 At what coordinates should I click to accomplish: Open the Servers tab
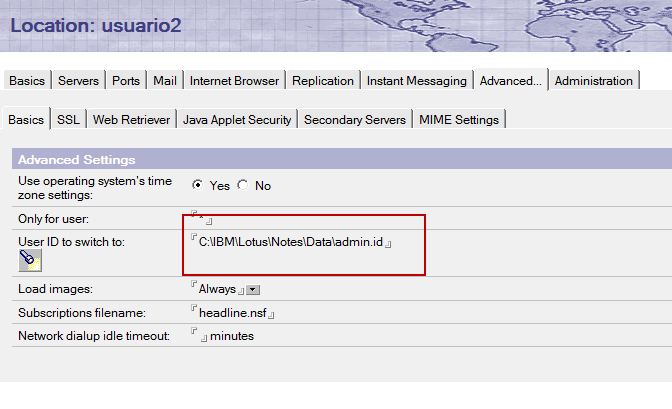click(x=78, y=81)
